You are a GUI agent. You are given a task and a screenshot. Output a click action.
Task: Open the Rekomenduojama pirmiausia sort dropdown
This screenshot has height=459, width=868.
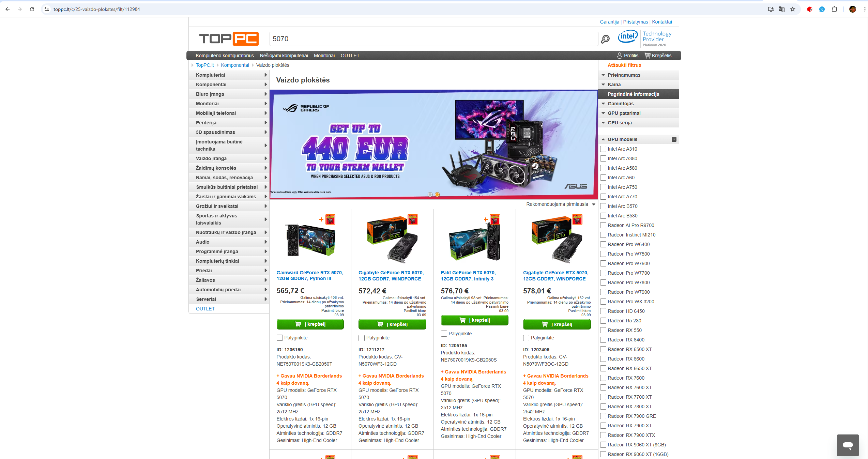pos(560,204)
